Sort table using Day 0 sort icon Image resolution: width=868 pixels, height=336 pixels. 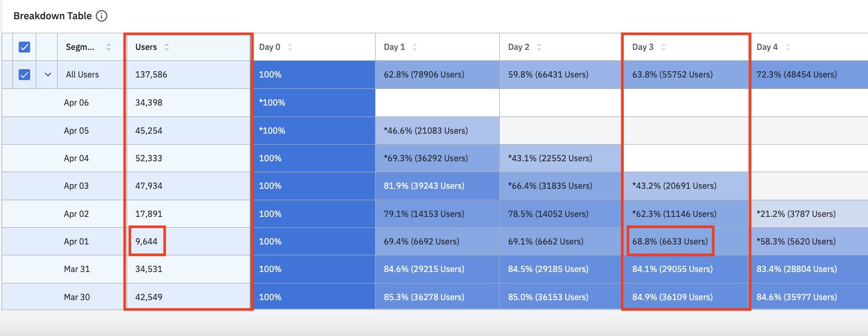tap(290, 47)
